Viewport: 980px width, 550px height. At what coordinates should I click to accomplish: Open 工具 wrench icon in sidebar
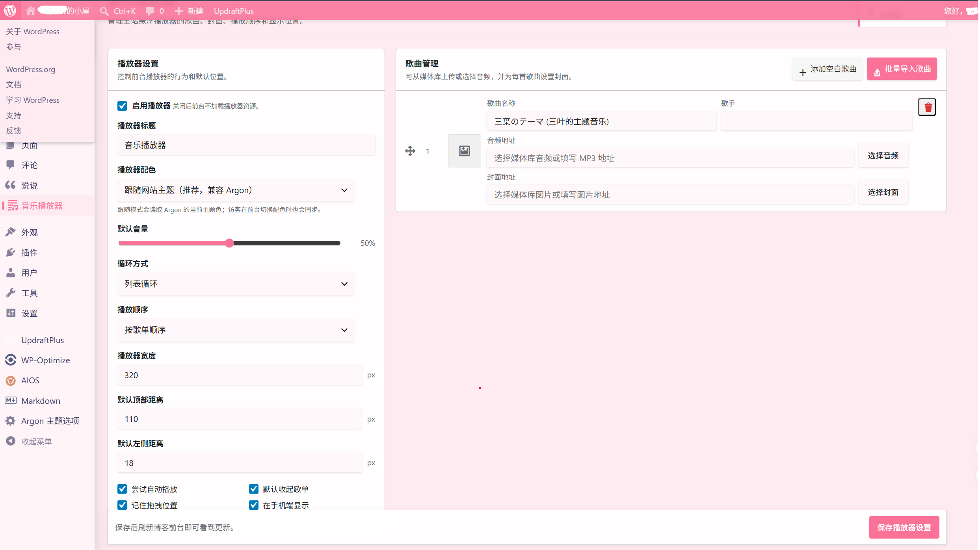click(11, 293)
